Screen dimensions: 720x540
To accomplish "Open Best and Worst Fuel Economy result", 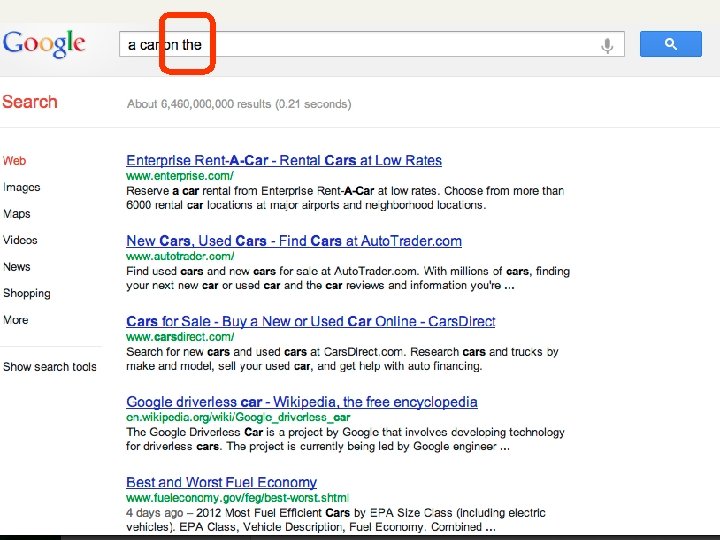I will pos(221,482).
